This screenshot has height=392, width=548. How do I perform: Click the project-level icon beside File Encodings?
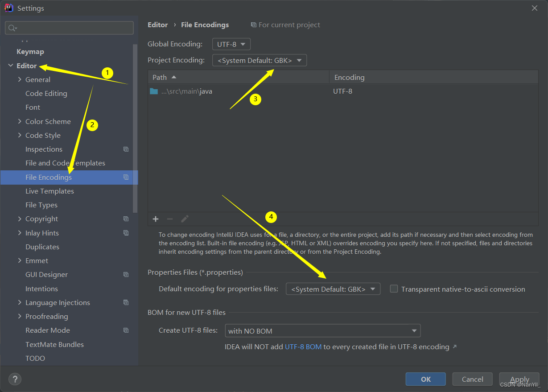(126, 177)
